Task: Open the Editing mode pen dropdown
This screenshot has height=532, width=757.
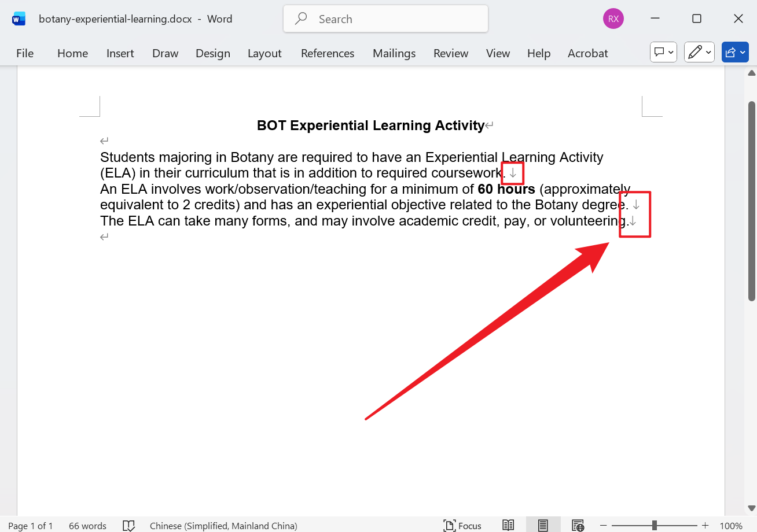Action: pyautogui.click(x=699, y=53)
